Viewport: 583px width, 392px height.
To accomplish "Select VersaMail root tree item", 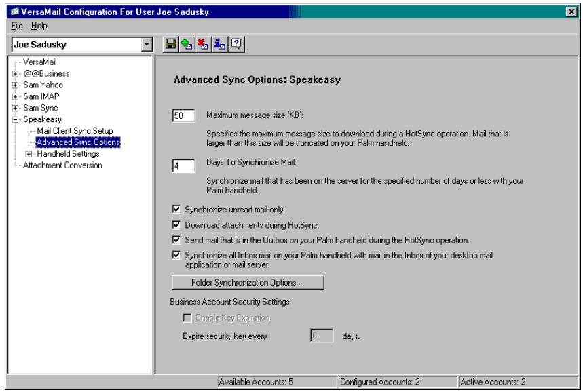I will (40, 62).
